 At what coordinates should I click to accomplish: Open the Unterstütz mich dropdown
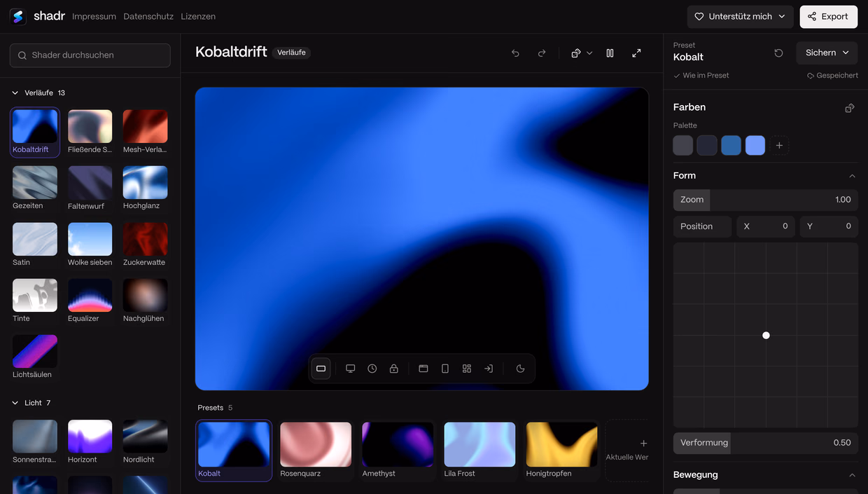[x=740, y=17]
